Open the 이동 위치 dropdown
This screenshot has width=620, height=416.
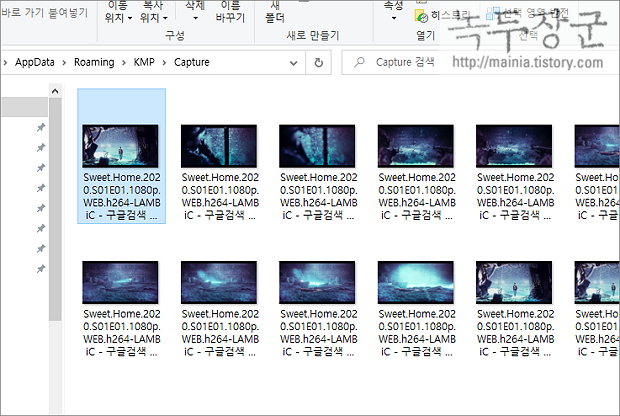(118, 11)
